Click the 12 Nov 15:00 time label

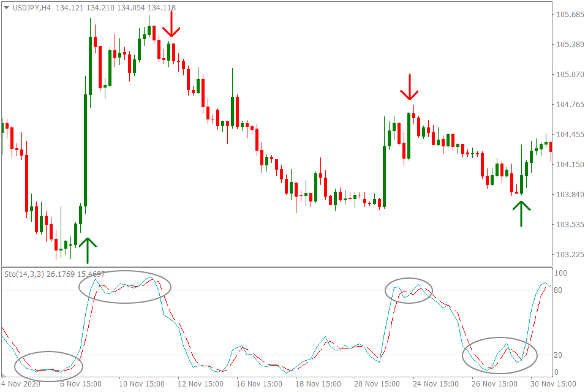click(x=201, y=384)
